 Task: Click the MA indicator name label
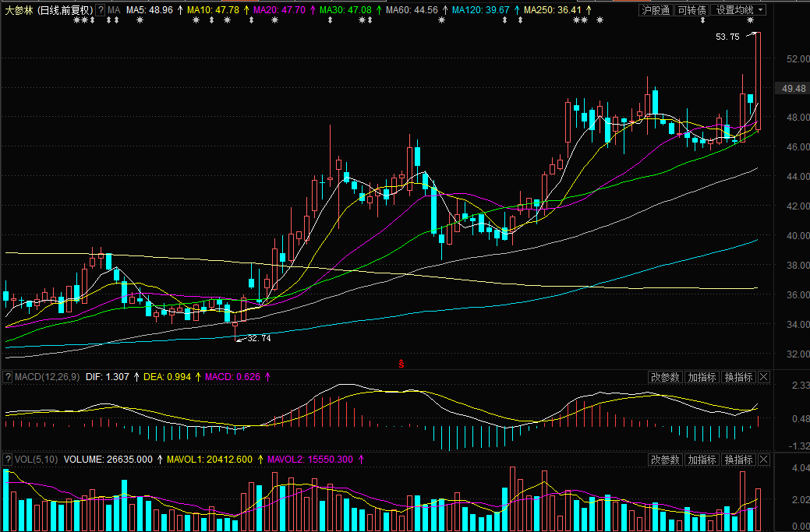click(114, 10)
